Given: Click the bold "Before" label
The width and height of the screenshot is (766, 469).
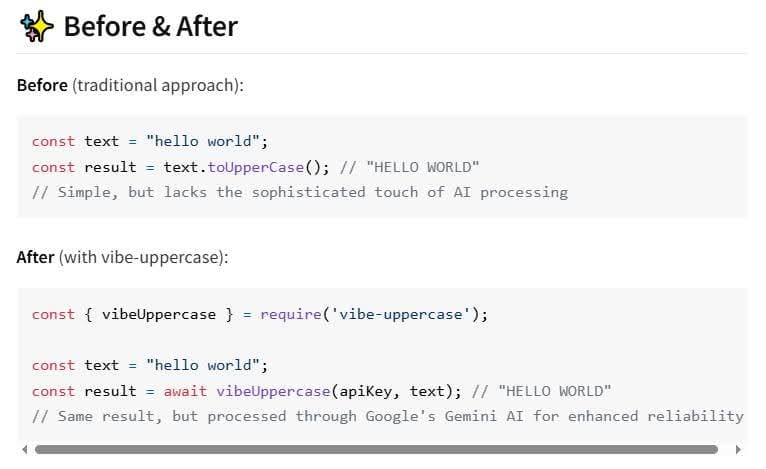Looking at the screenshot, I should pos(42,85).
